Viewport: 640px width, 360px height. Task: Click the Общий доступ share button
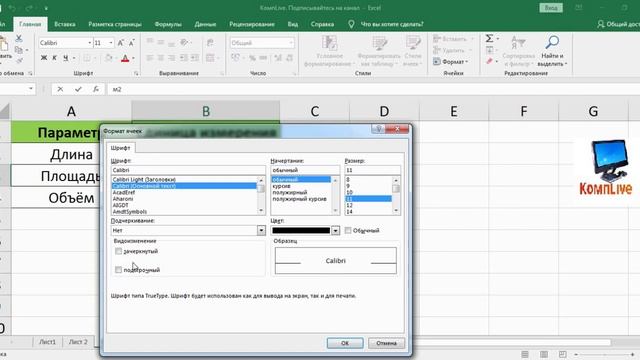pos(618,24)
